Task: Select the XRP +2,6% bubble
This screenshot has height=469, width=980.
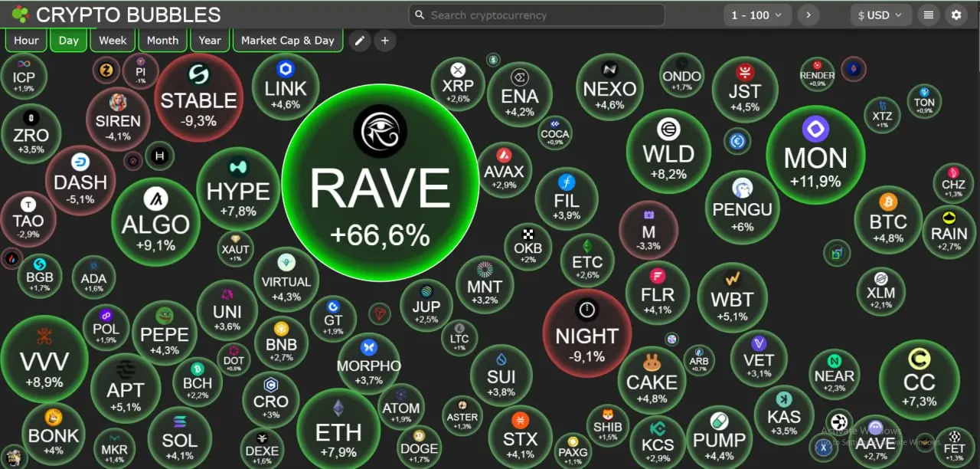Action: pyautogui.click(x=458, y=84)
